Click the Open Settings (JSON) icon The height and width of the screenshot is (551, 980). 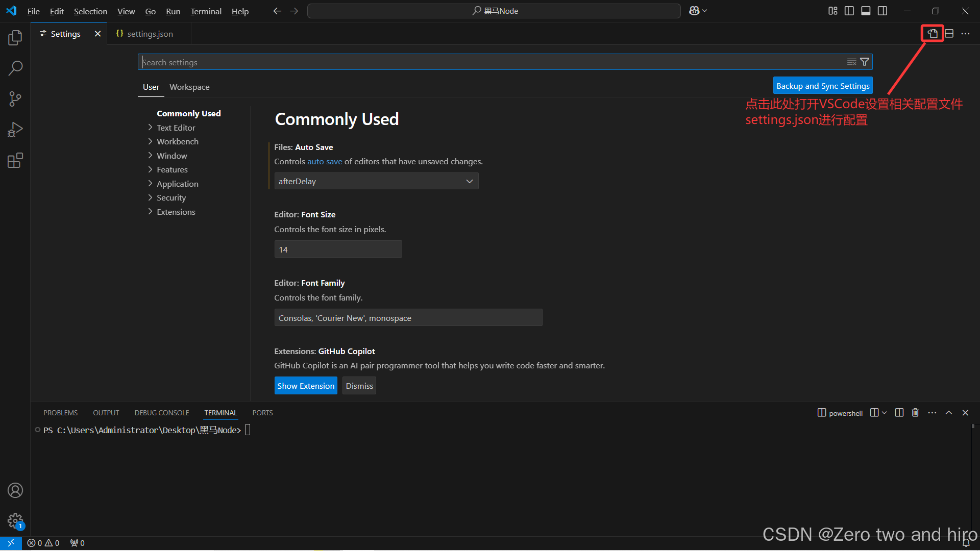click(933, 34)
